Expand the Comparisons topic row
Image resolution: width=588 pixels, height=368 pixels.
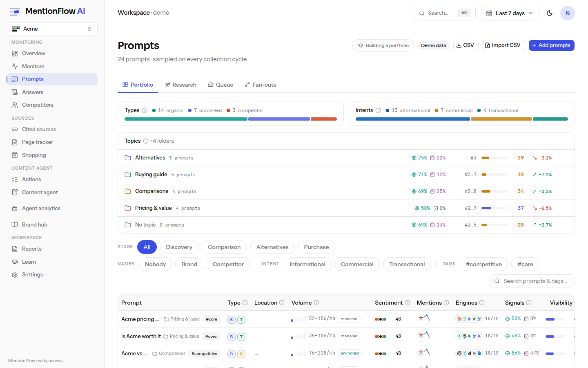346,191
